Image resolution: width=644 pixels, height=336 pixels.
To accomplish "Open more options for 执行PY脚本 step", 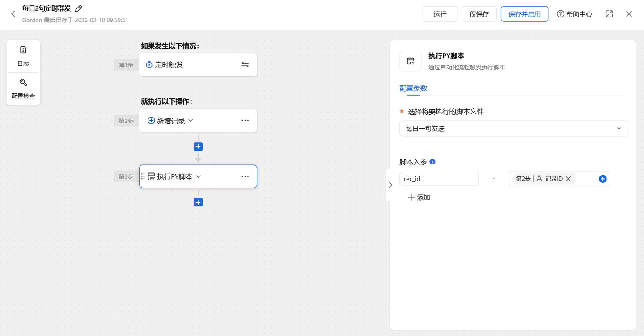I will [245, 176].
